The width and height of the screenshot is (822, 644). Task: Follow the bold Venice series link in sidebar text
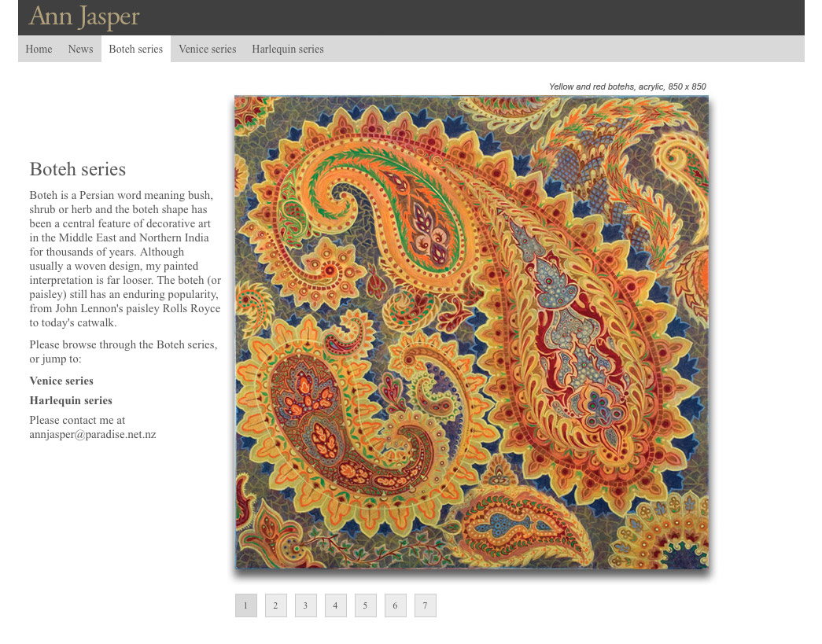coord(61,381)
